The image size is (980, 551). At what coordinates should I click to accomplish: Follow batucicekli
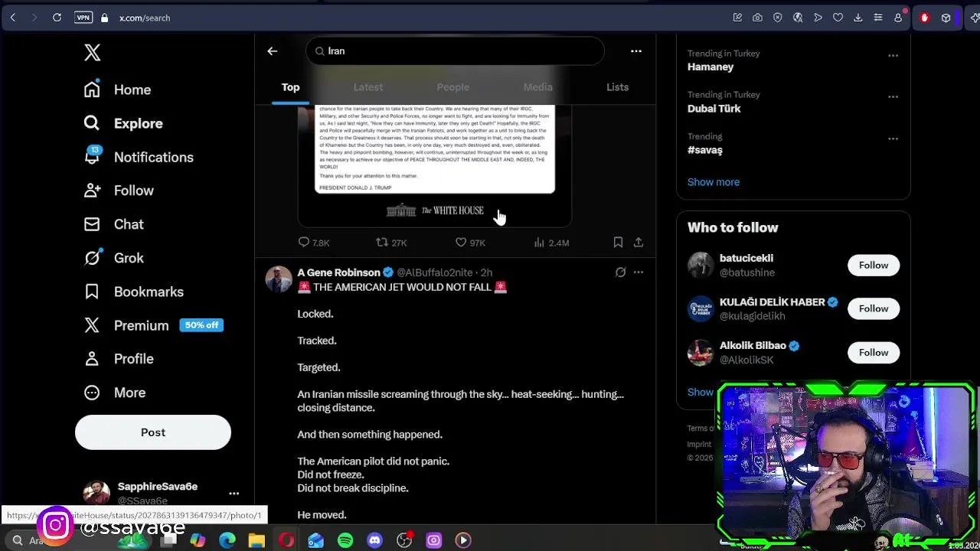pos(873,266)
